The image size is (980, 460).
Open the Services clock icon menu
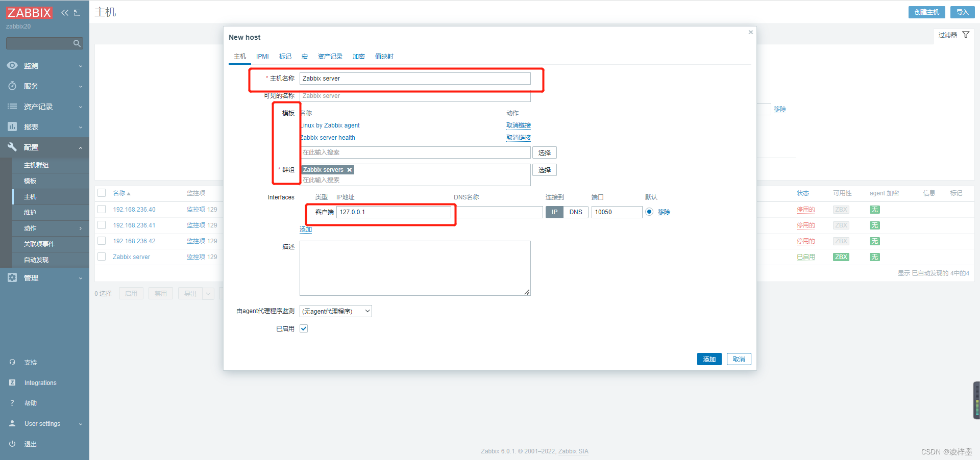tap(12, 86)
